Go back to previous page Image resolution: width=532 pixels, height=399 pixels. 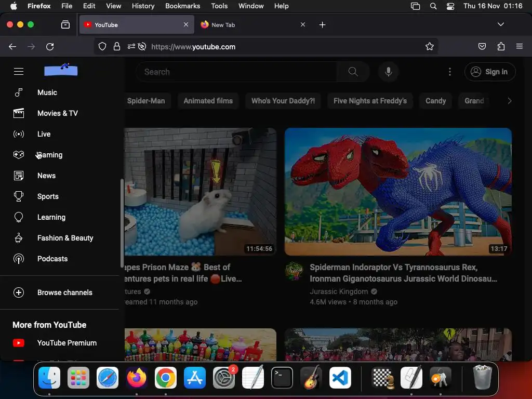click(x=12, y=46)
